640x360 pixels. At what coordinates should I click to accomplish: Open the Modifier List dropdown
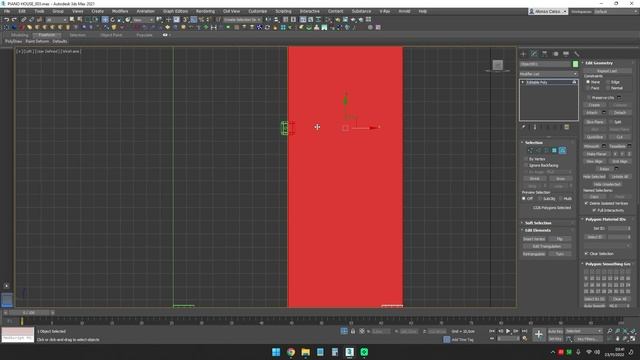(x=549, y=74)
